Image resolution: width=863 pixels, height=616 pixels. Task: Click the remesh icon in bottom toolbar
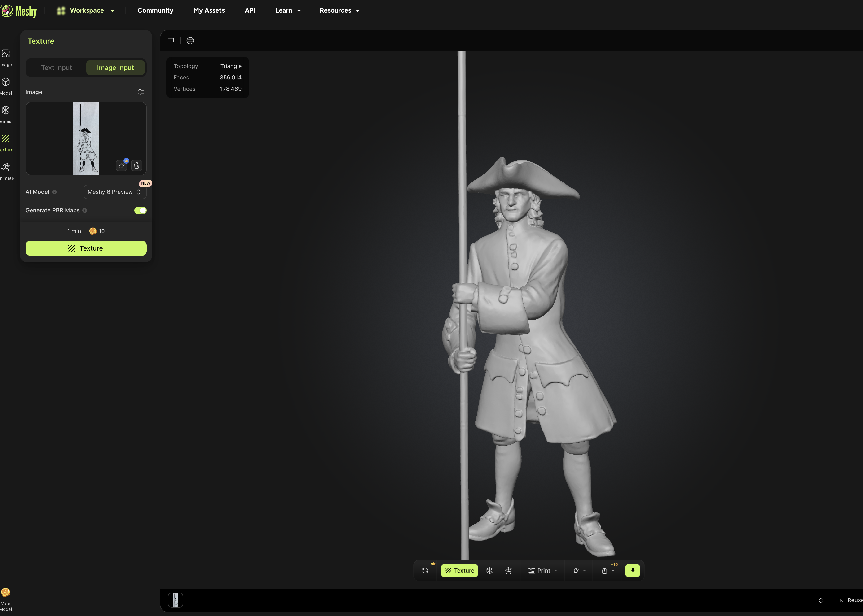[489, 570]
